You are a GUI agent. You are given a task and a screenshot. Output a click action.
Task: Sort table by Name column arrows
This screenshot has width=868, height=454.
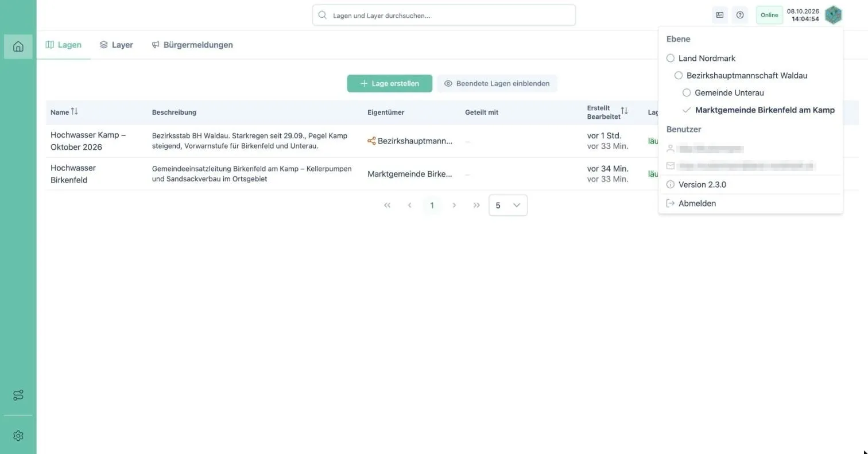(x=74, y=112)
